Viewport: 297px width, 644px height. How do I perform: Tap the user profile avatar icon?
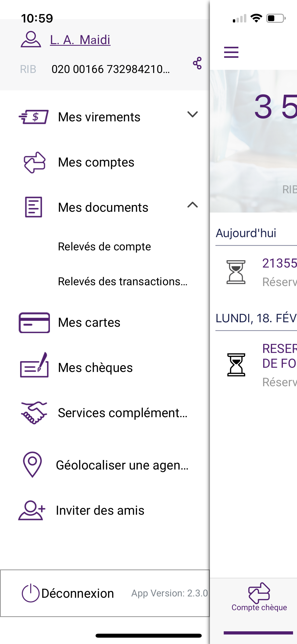31,39
